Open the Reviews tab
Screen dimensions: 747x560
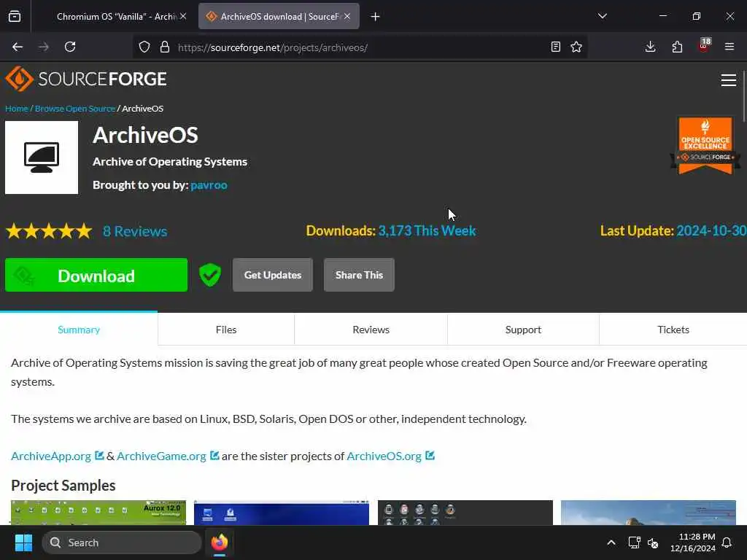coord(371,329)
